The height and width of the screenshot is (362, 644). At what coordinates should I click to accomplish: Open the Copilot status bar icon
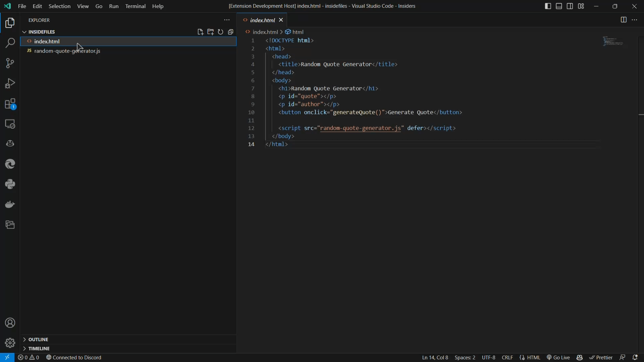coord(580,358)
